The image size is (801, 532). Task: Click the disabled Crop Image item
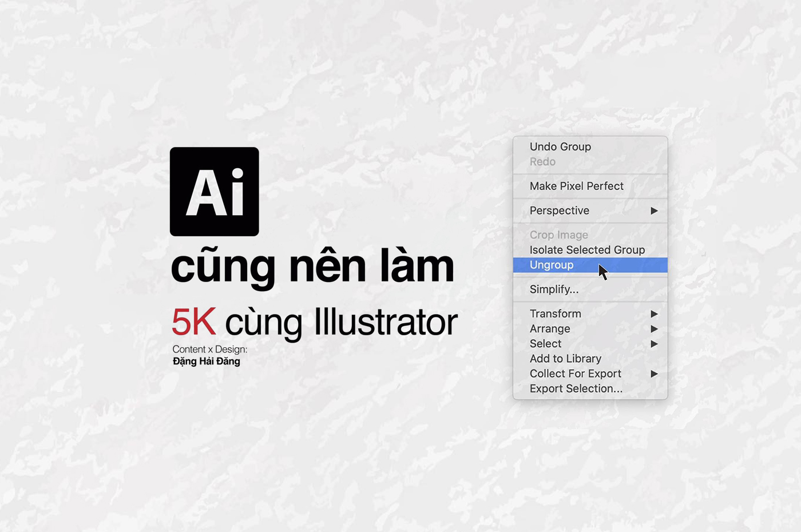(x=558, y=235)
